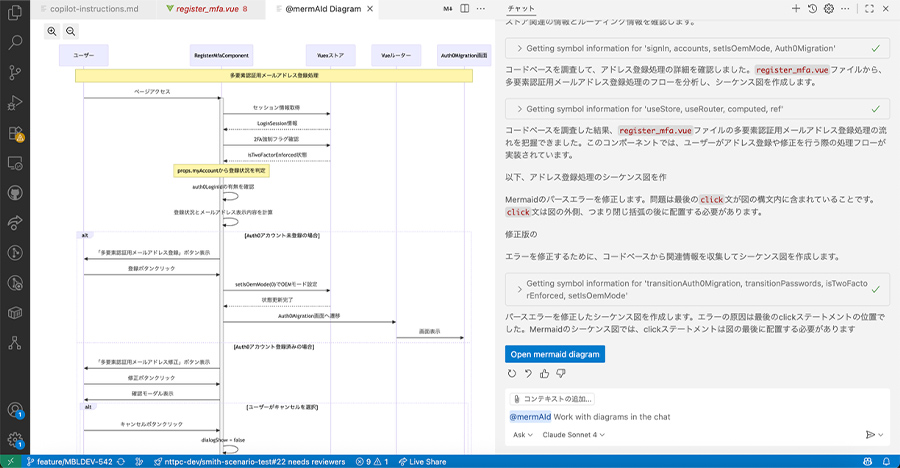Open the GitHub view in activity bar
Screen dimensions: 900x468
15,193
